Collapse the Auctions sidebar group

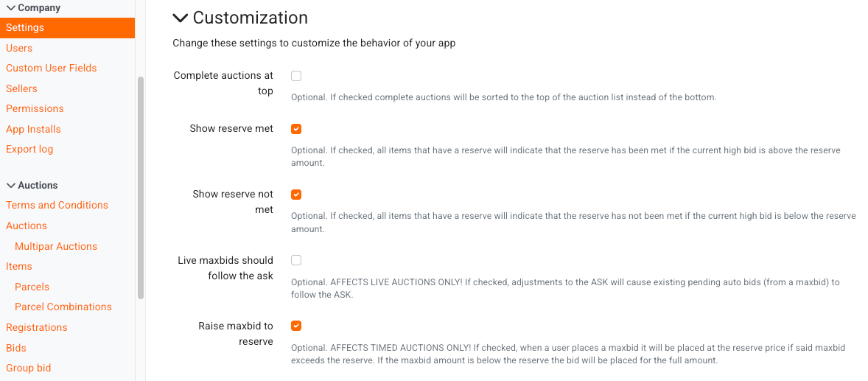[x=10, y=186]
